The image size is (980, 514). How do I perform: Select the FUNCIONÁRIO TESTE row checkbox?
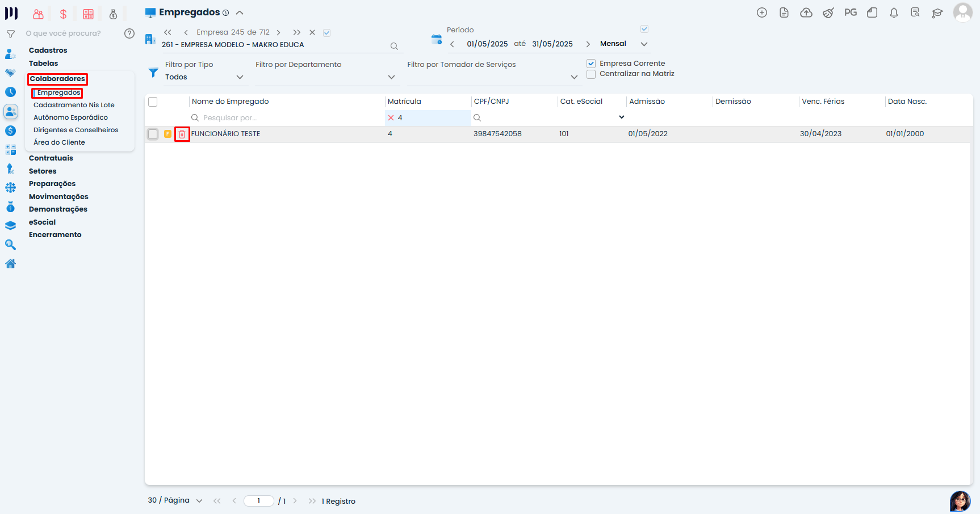tap(153, 134)
